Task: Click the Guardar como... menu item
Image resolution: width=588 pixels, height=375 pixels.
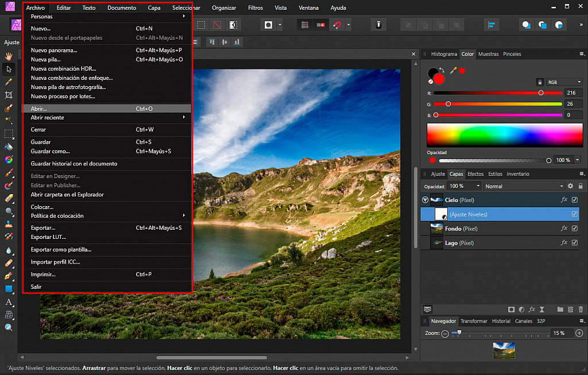Action: point(50,151)
